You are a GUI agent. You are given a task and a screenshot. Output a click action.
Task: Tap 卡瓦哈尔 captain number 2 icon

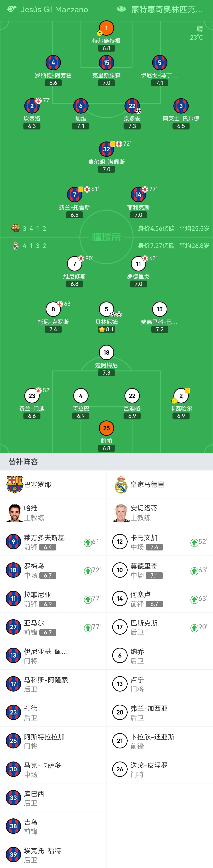point(181,396)
